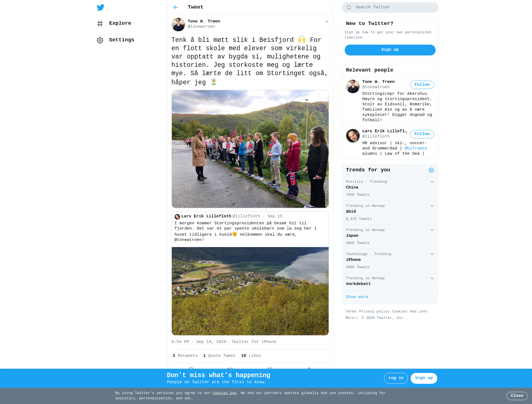Expand options for the China trend
This screenshot has height=404, width=532.
(432, 182)
